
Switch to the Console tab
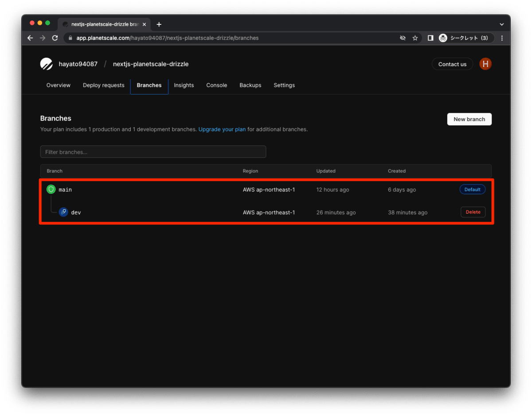click(217, 85)
